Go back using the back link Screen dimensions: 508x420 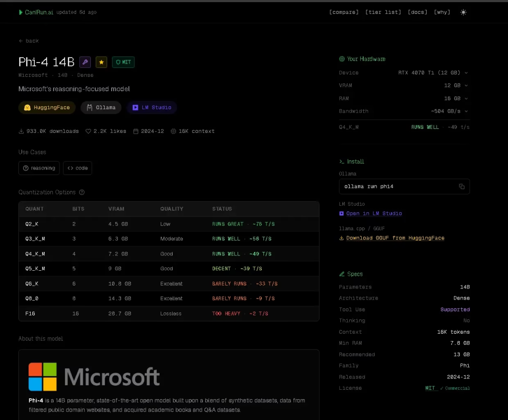29,41
